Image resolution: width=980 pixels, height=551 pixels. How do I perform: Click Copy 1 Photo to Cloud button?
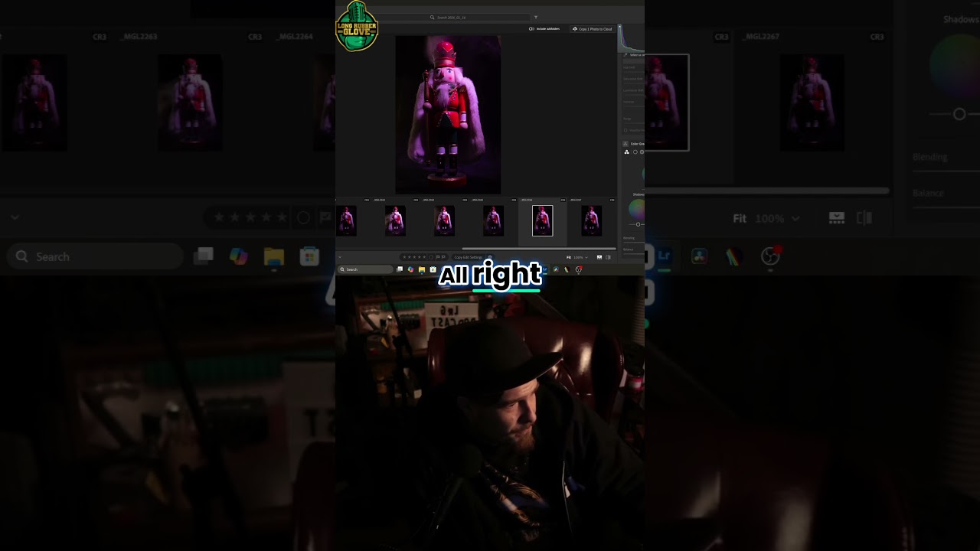click(x=593, y=29)
